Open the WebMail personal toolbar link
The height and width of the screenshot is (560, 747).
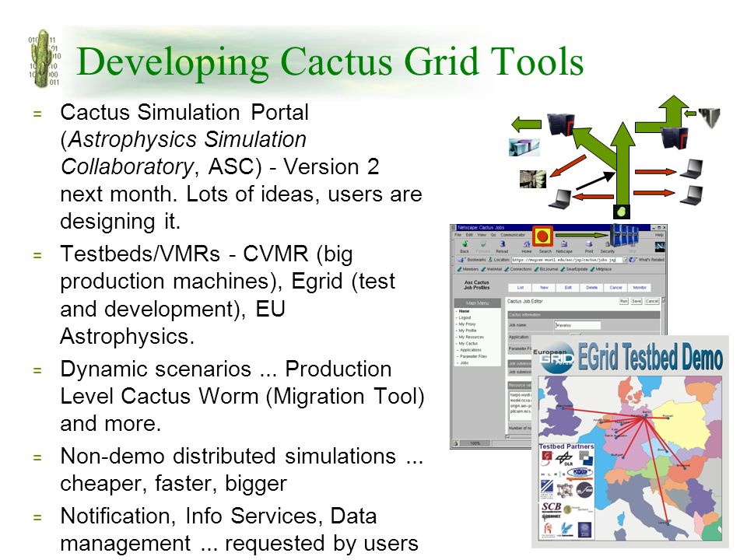[x=491, y=269]
